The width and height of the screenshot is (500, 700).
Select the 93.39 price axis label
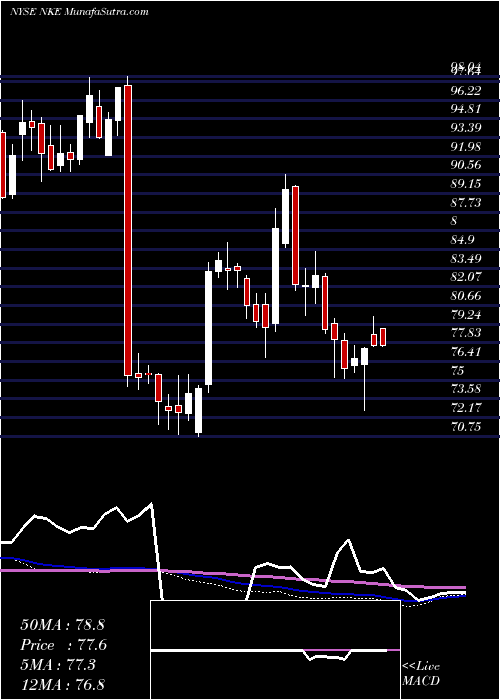coord(467,128)
